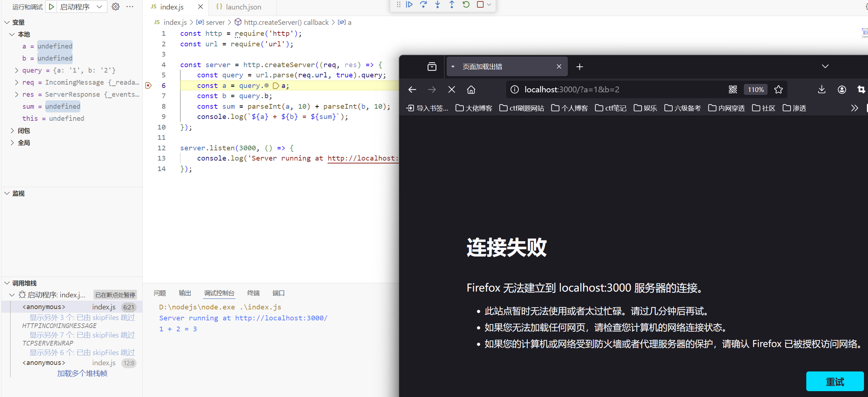Open the 端口 ports panel tab

[x=279, y=293]
